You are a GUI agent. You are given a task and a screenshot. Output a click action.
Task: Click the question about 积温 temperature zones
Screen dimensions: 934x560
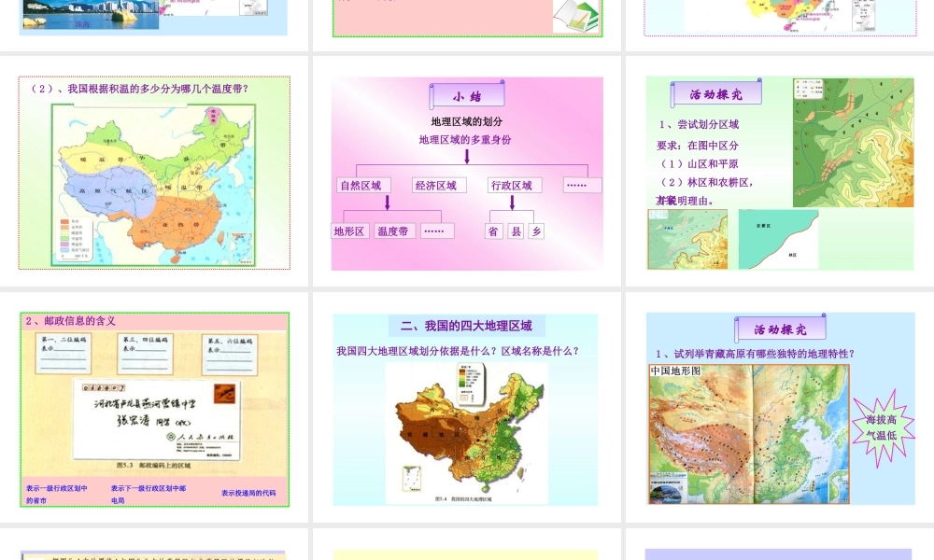(139, 89)
